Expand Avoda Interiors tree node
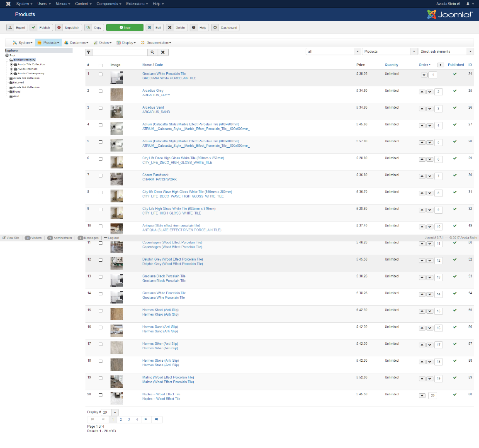Screen dimensions: 479x448 click(12, 69)
